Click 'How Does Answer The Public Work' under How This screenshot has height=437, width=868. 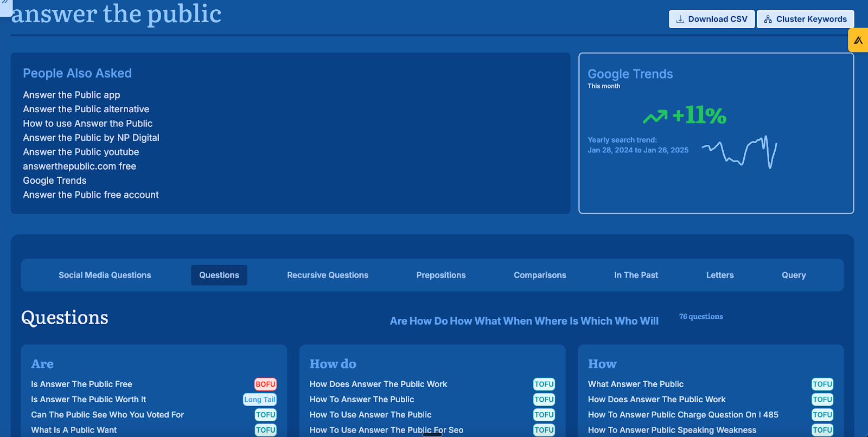656,399
